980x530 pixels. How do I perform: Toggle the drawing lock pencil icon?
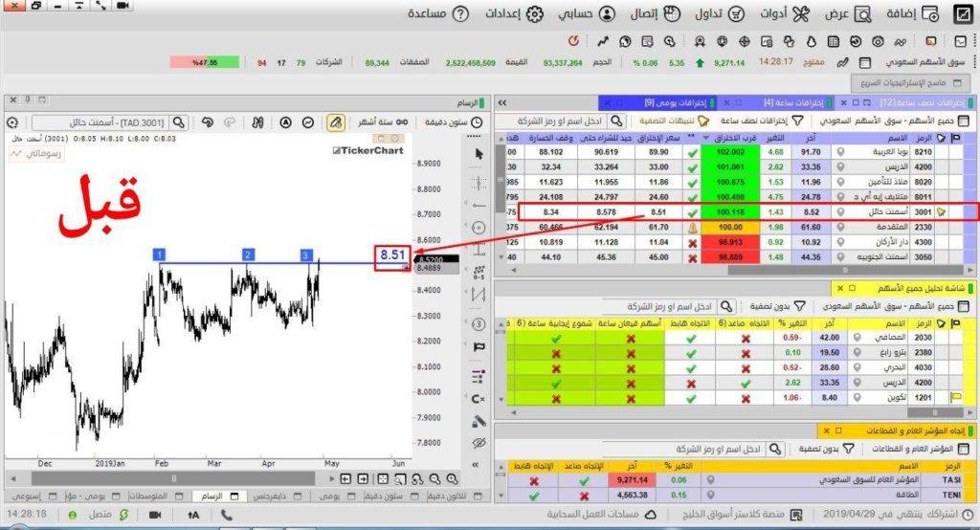coord(479,421)
